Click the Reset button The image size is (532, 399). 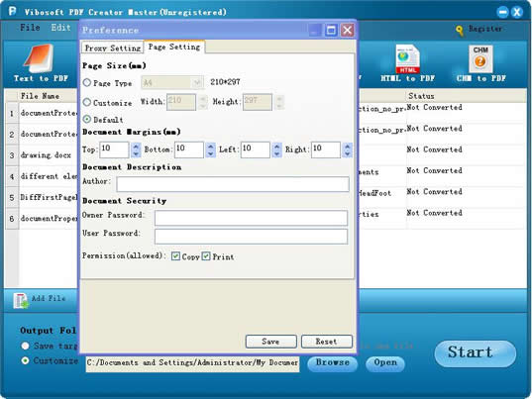point(326,342)
